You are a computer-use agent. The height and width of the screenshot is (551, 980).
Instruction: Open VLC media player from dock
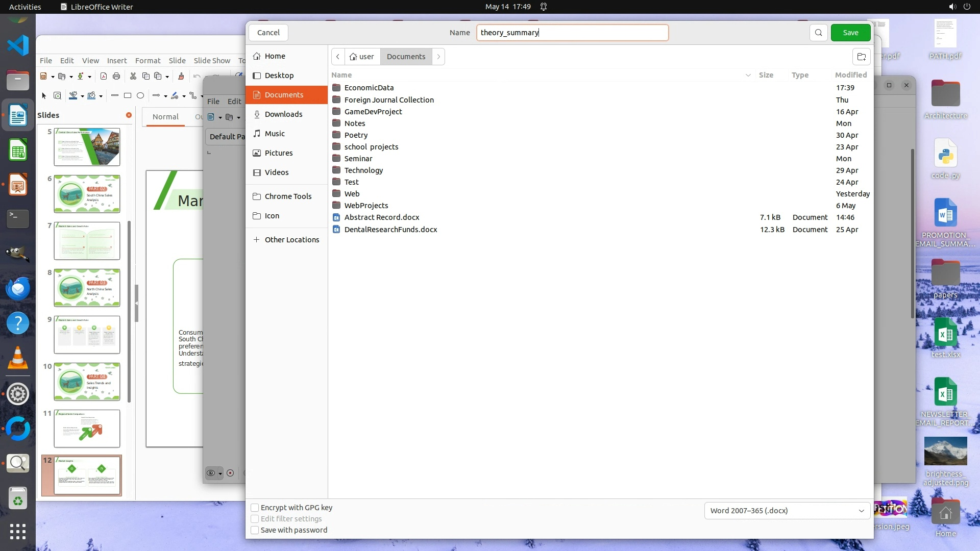click(18, 358)
